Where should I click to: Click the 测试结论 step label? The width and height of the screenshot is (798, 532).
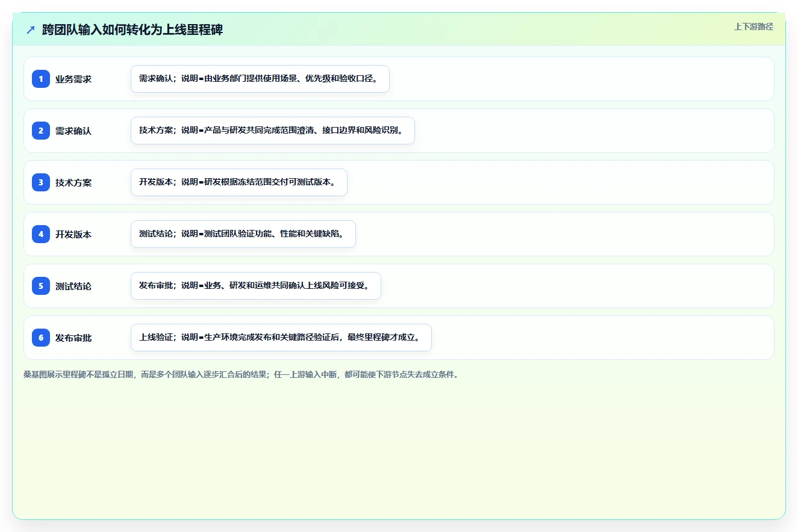point(73,286)
